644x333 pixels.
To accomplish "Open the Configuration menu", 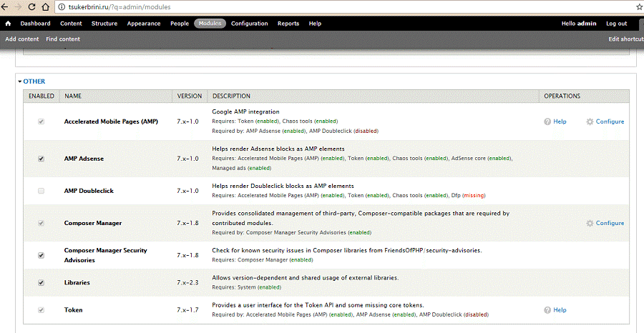I will [x=249, y=24].
